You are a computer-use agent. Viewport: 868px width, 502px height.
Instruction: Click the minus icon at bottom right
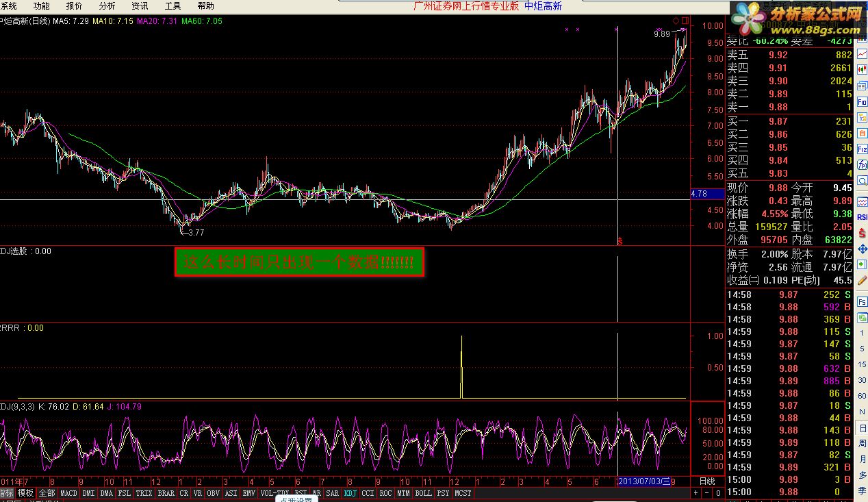point(706,493)
